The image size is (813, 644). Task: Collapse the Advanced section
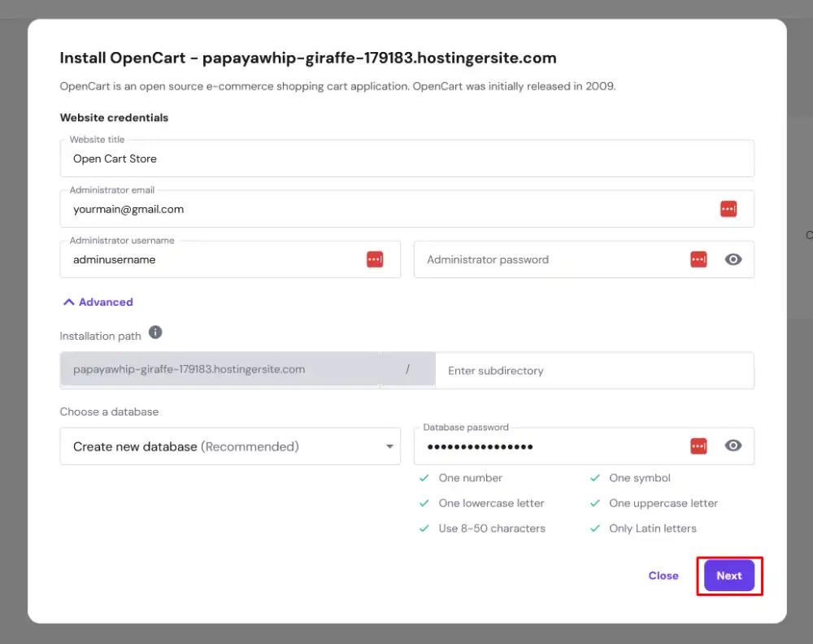point(98,302)
